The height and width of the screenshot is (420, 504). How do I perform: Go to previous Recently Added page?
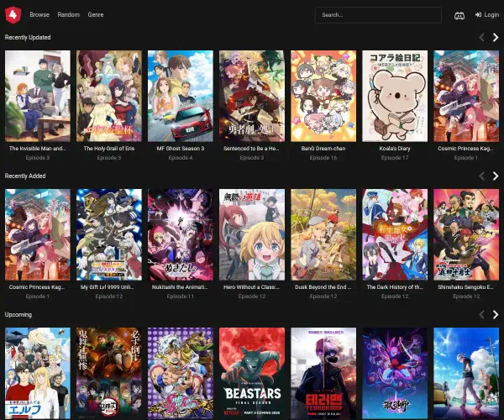tap(482, 176)
